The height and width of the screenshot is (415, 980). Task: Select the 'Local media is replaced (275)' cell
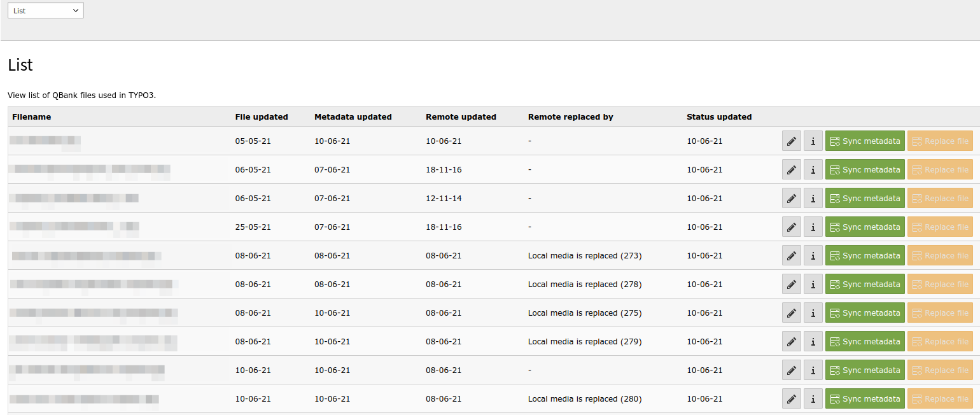(585, 313)
